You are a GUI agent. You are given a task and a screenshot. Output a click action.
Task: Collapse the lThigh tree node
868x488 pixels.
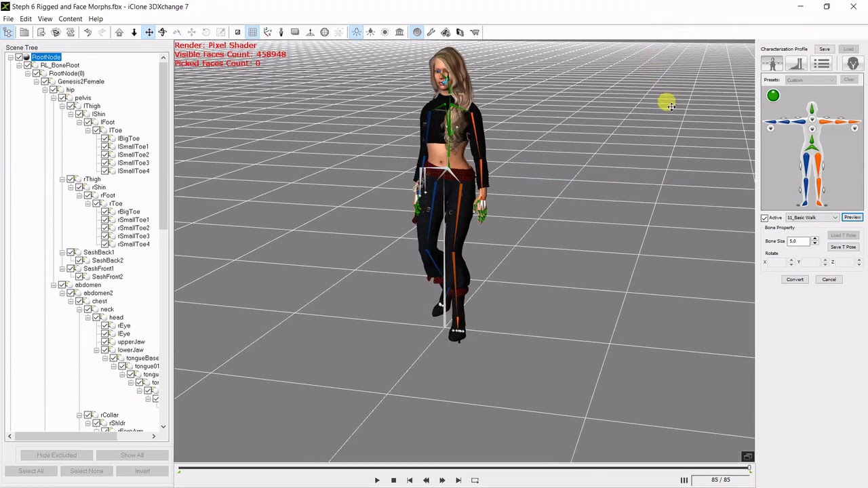tap(62, 106)
